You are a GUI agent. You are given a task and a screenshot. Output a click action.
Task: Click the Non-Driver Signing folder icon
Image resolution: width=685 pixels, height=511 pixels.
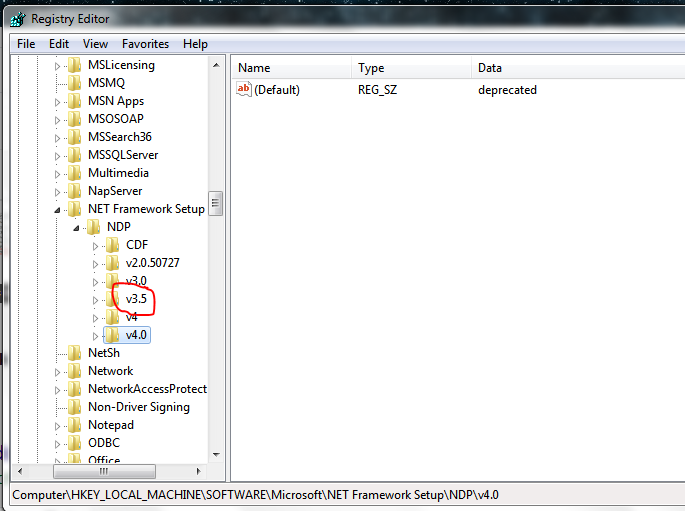click(x=75, y=407)
